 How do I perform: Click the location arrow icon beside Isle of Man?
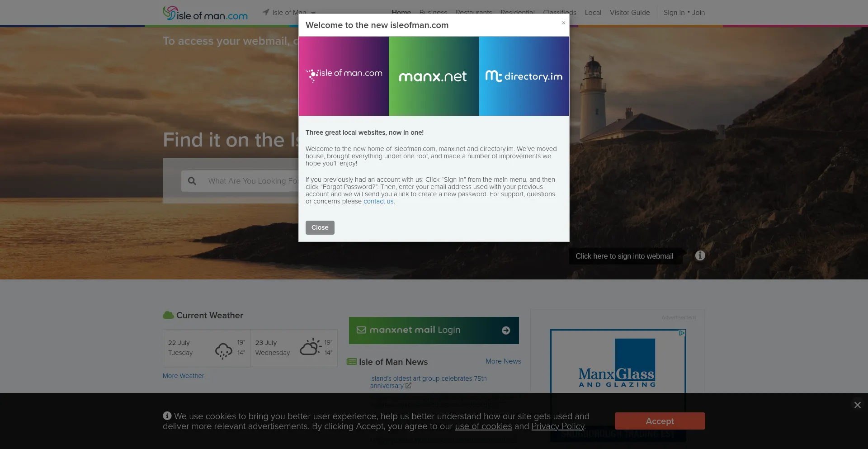coord(266,12)
